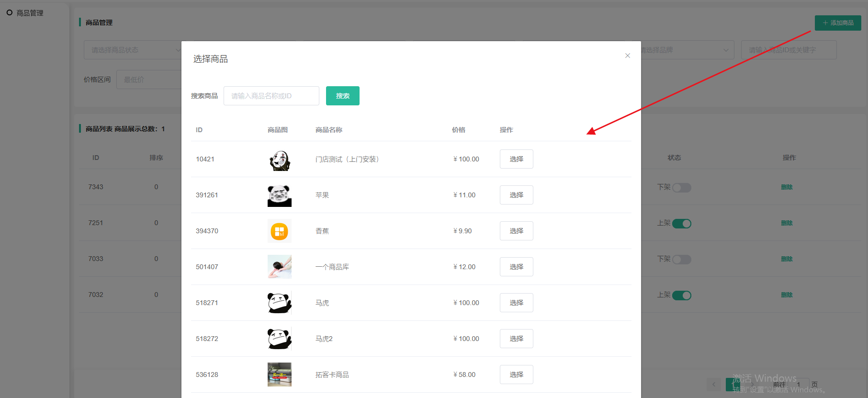Select product 门店测试（上门安装）
868x398 pixels.
coord(516,159)
